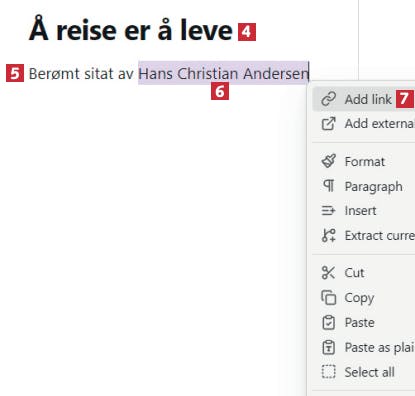Screen dimensions: 415x396
Task: Click the Add link chain icon
Action: 328,99
